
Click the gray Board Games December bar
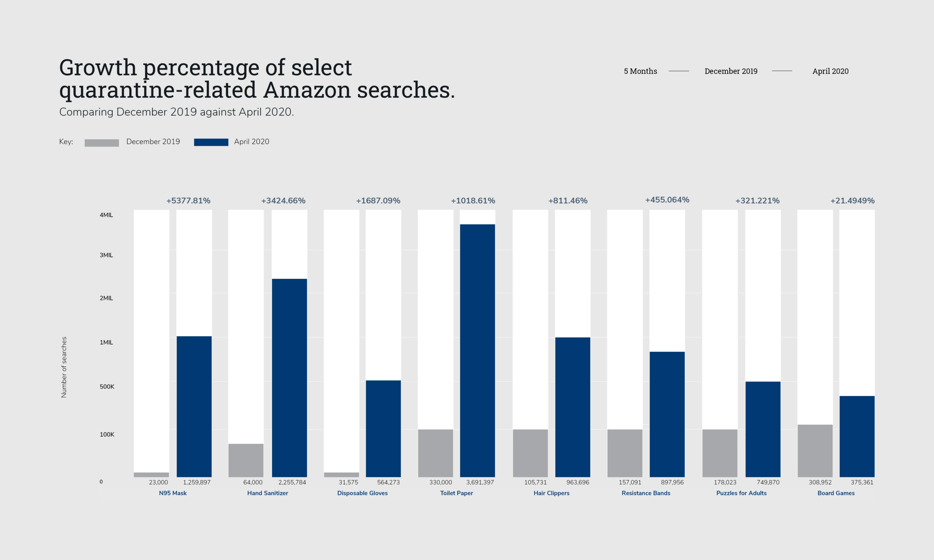click(x=815, y=451)
